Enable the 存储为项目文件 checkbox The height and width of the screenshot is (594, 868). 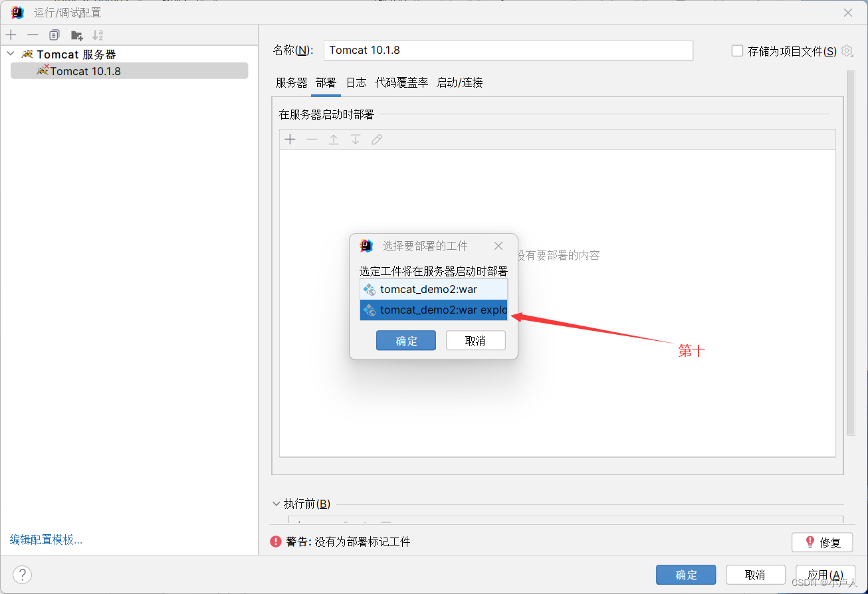point(737,50)
